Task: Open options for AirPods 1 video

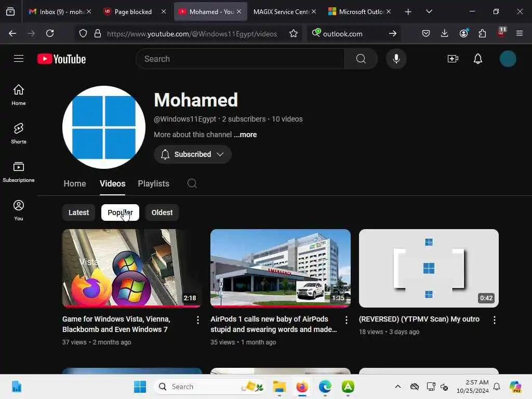Action: [x=346, y=320]
